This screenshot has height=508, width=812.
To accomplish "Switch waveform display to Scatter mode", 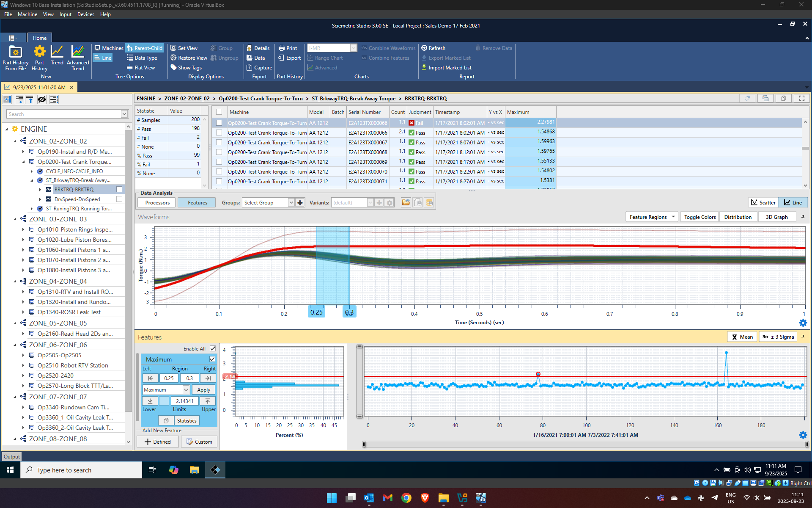I will point(763,202).
